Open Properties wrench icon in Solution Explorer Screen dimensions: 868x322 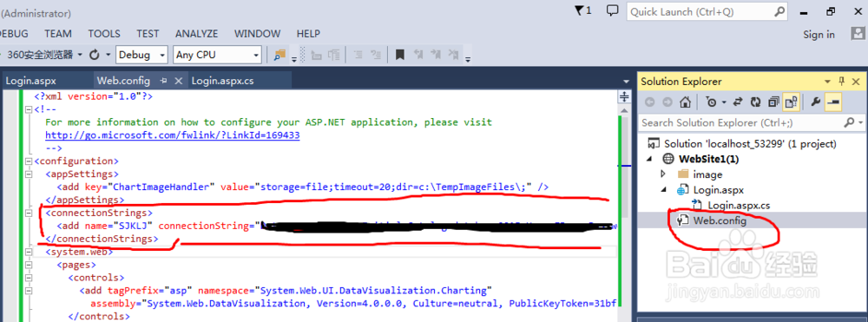point(815,102)
